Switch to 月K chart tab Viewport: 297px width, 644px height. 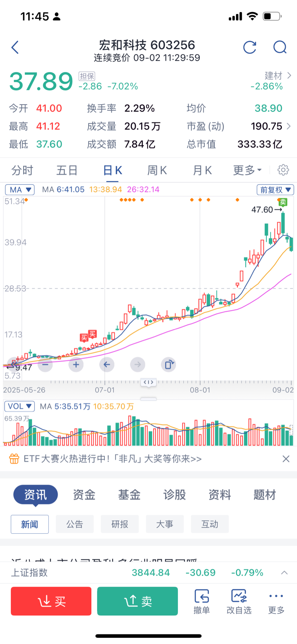[x=202, y=170]
